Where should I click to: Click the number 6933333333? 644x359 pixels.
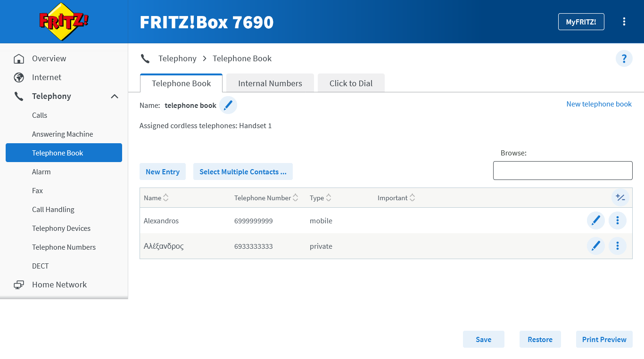pyautogui.click(x=254, y=246)
